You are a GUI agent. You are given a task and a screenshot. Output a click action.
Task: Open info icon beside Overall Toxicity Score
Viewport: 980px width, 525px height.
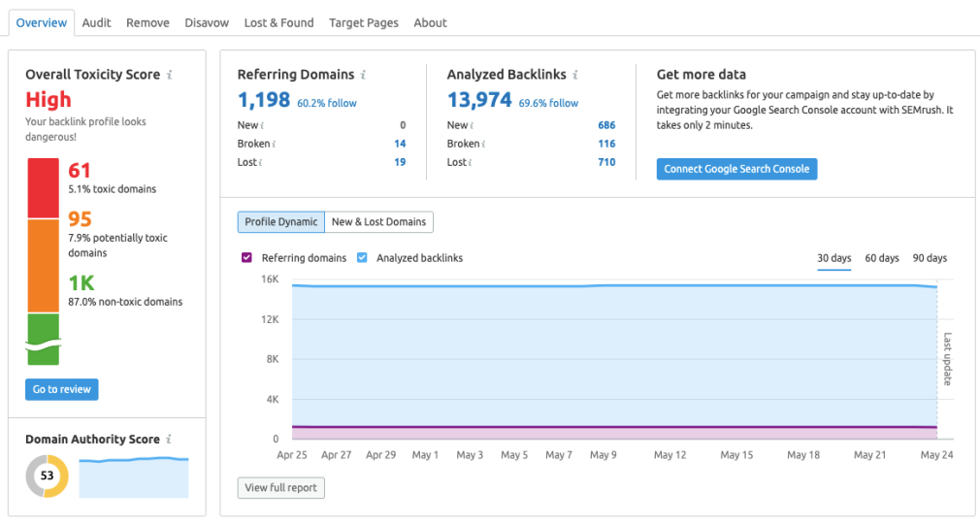tap(170, 75)
